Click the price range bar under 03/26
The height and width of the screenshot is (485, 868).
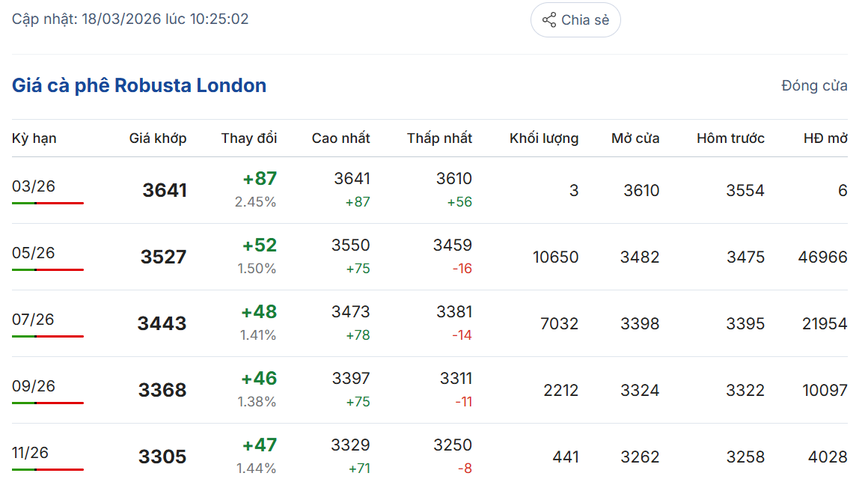pyautogui.click(x=48, y=203)
